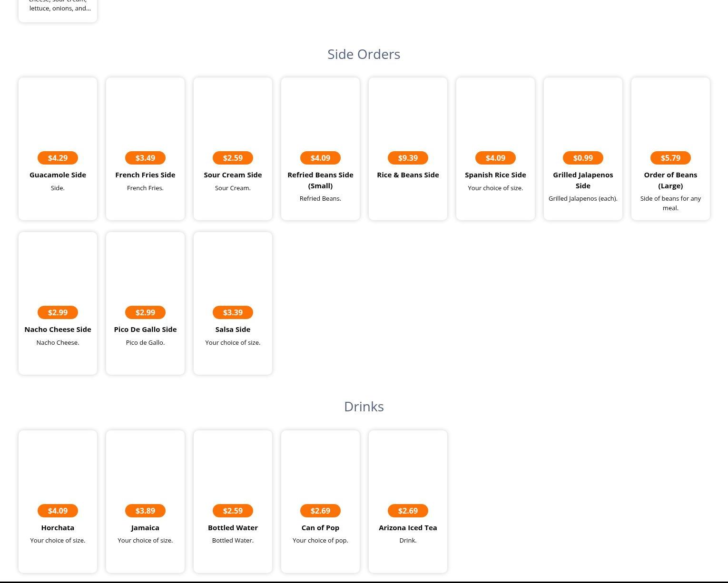
Task: Click the Guacamole Side image placeholder area
Action: tap(58, 113)
